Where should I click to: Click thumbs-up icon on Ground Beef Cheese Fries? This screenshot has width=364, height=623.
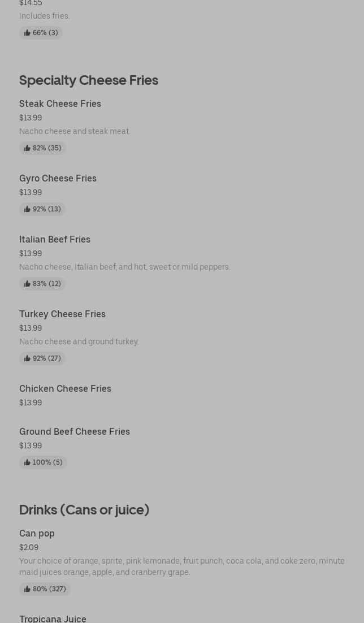click(x=27, y=462)
